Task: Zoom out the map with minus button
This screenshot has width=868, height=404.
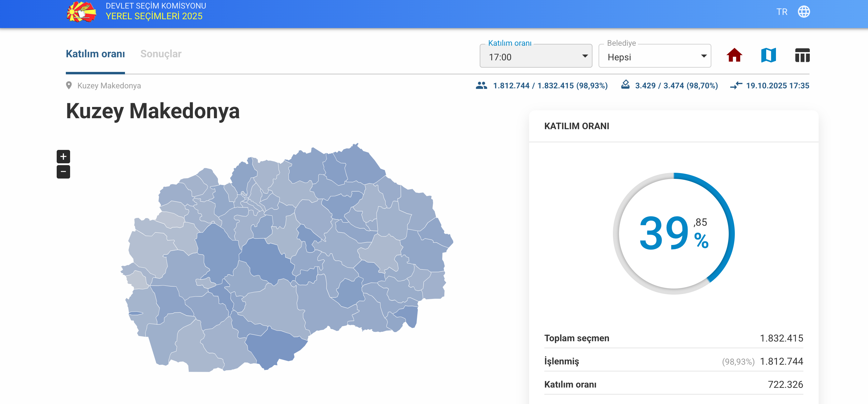Action: point(63,172)
